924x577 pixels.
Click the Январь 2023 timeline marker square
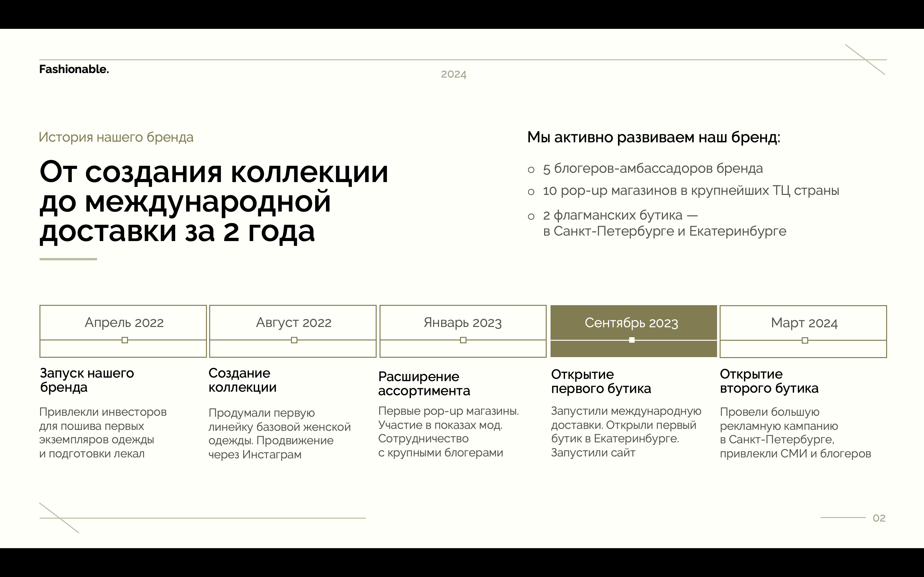click(463, 340)
